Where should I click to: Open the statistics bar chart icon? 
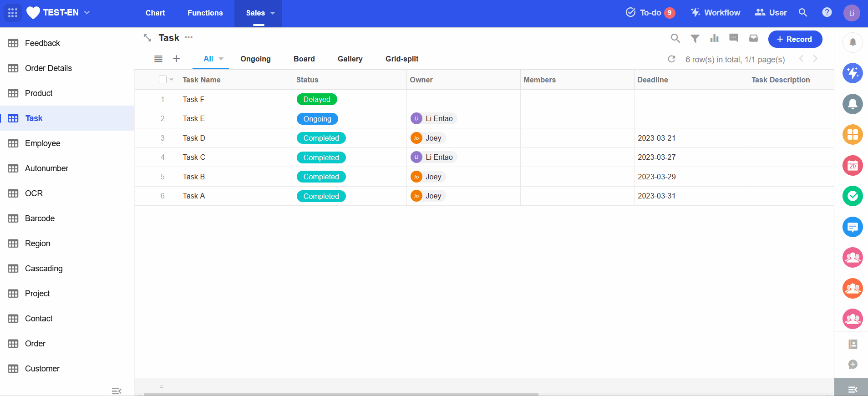(714, 39)
